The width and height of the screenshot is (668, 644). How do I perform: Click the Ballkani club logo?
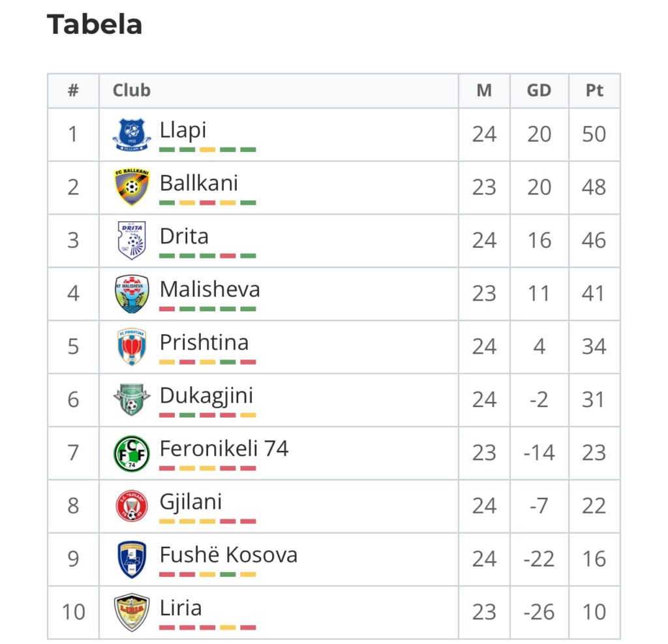pyautogui.click(x=132, y=187)
